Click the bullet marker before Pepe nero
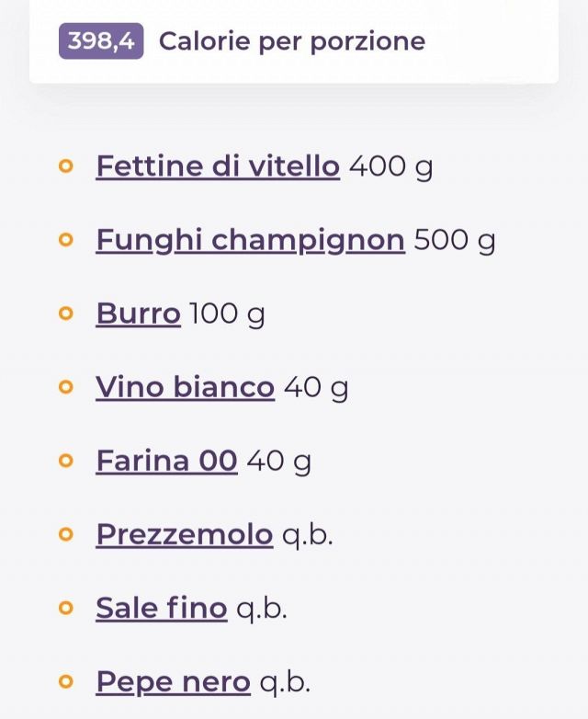The width and height of the screenshot is (588, 719). point(66,682)
